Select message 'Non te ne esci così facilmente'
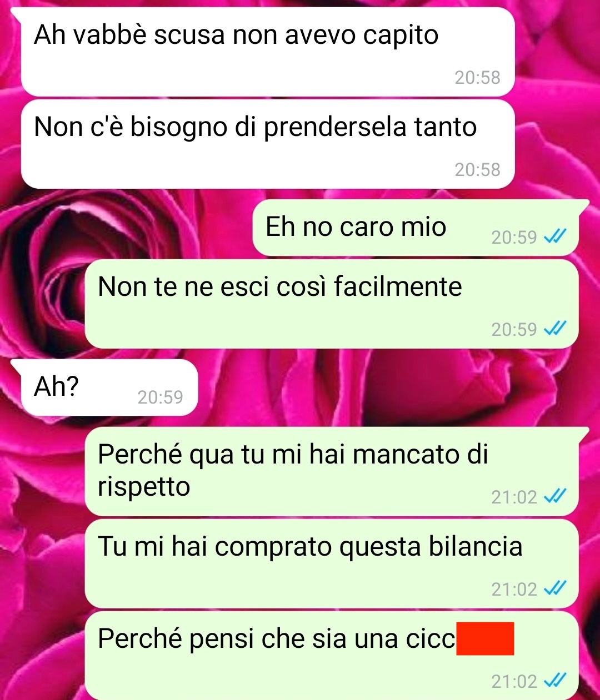The image size is (600, 700). 332,304
